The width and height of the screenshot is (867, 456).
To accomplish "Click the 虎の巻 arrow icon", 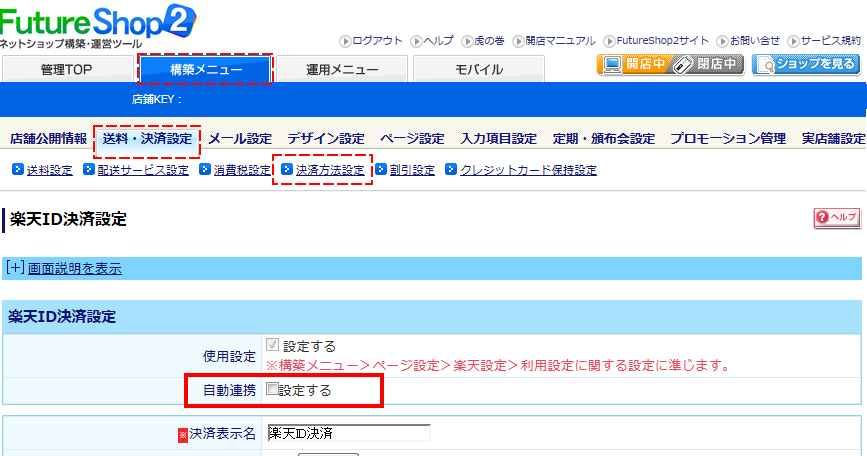I will click(467, 41).
